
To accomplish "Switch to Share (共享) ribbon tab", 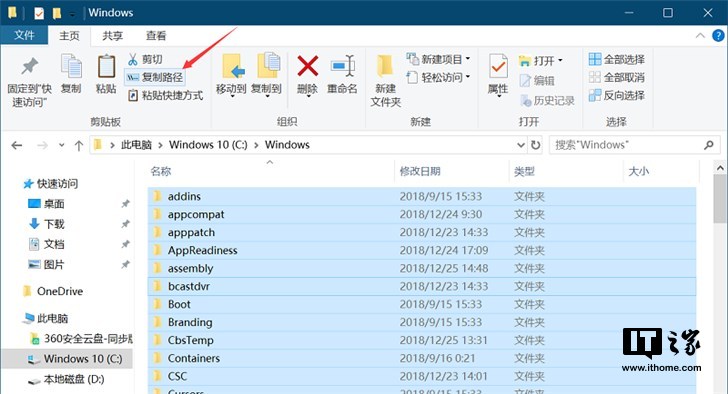I will click(x=112, y=36).
